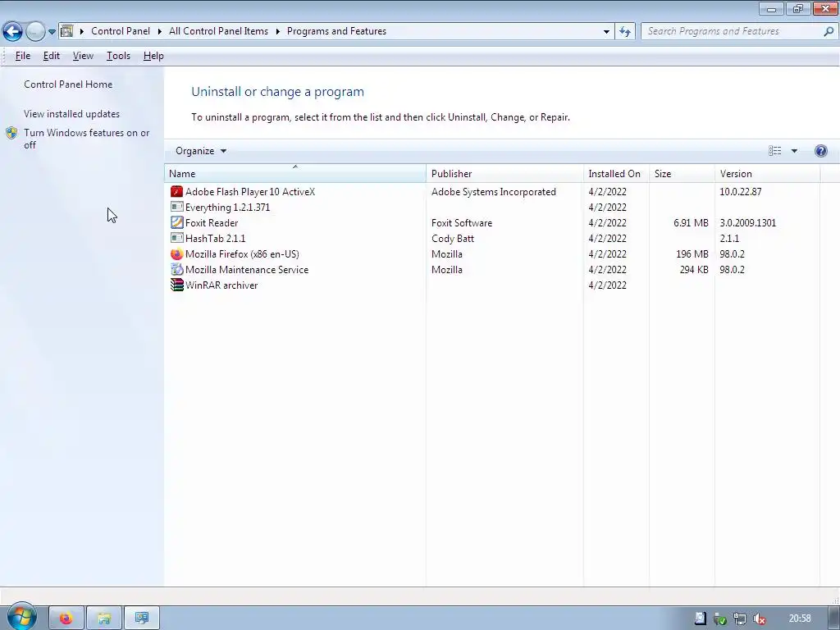Click the Foxit Reader program icon

(176, 222)
